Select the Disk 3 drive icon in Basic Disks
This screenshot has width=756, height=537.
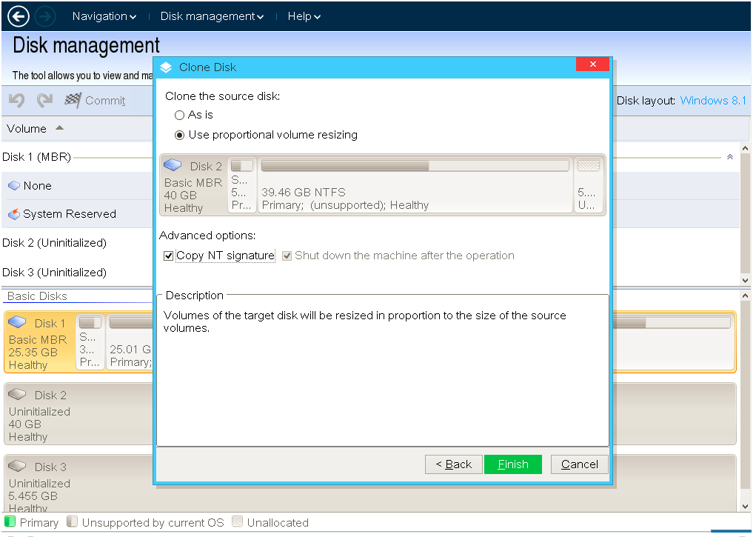(x=17, y=466)
